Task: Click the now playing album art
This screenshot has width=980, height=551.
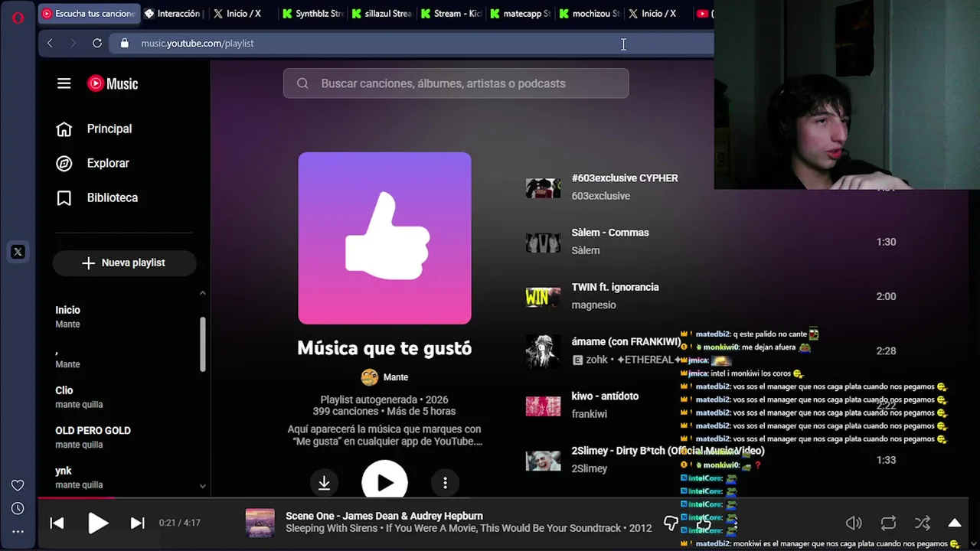Action: click(260, 523)
